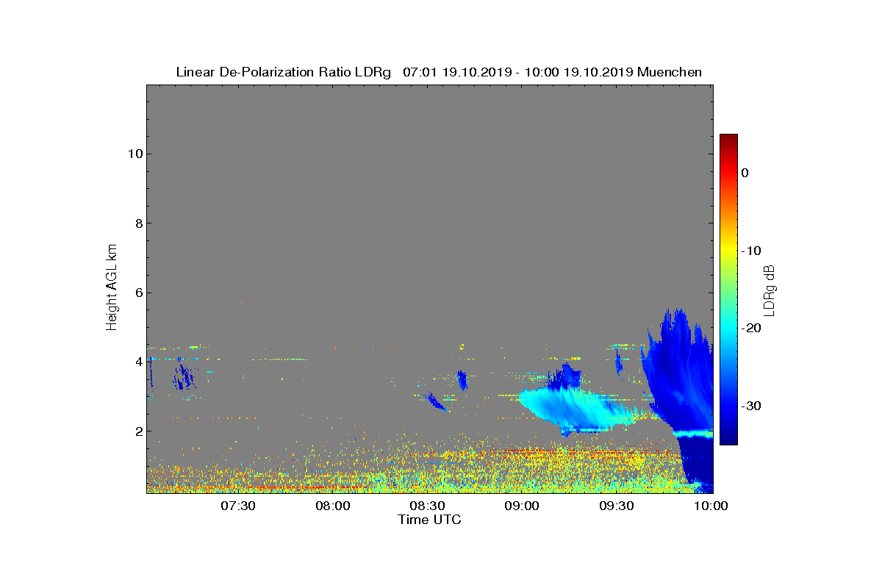The image size is (882, 588).
Task: Click the plot title 'Linear De-Polarization Ratio LDRg'
Action: tap(283, 72)
